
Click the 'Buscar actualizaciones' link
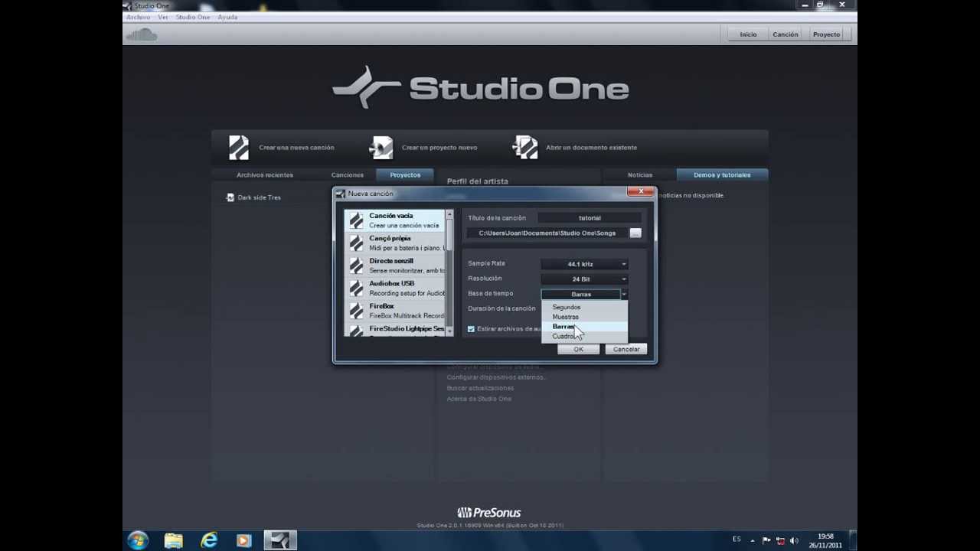click(x=480, y=388)
